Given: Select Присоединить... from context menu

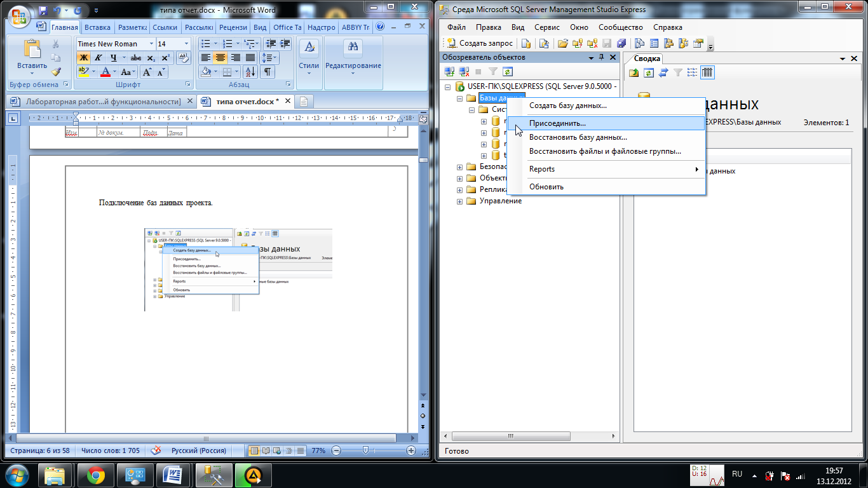Looking at the screenshot, I should tap(606, 123).
